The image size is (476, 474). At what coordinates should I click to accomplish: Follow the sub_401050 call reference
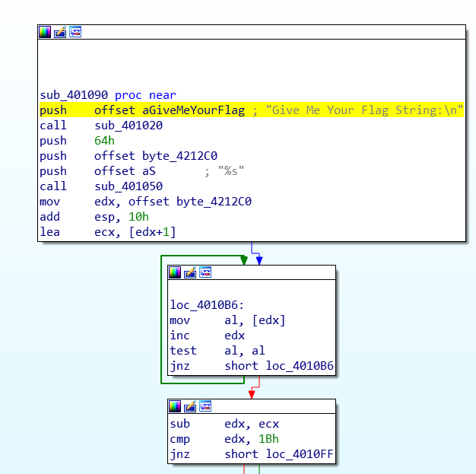pos(128,186)
